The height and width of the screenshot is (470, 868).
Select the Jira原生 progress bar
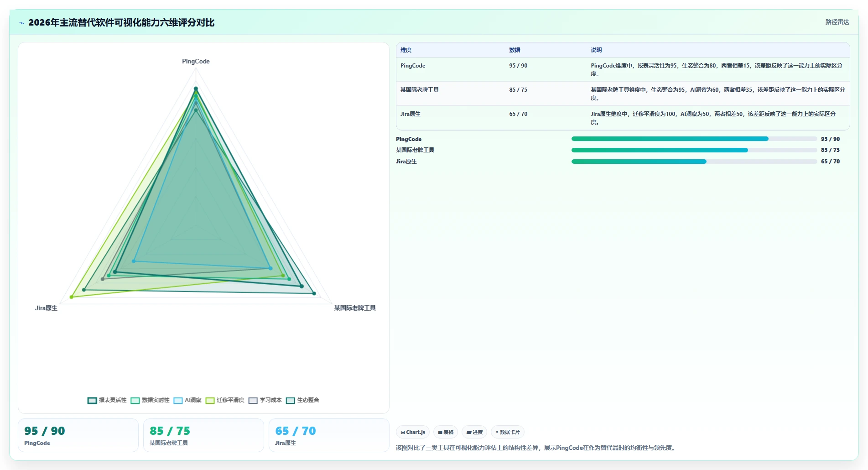pyautogui.click(x=694, y=162)
